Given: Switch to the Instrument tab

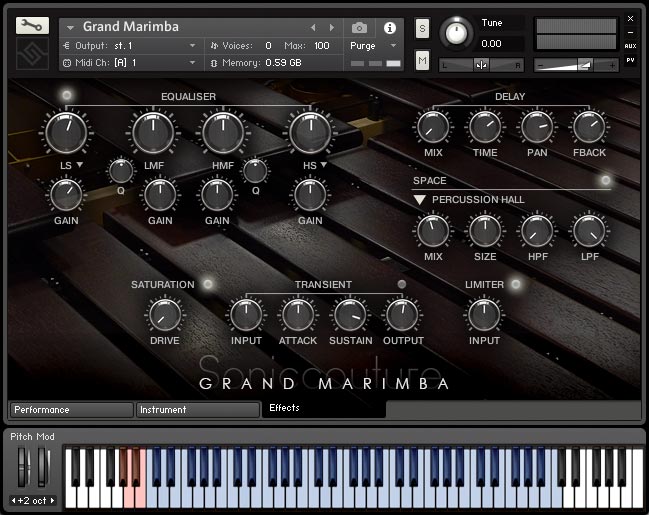Looking at the screenshot, I should [198, 410].
